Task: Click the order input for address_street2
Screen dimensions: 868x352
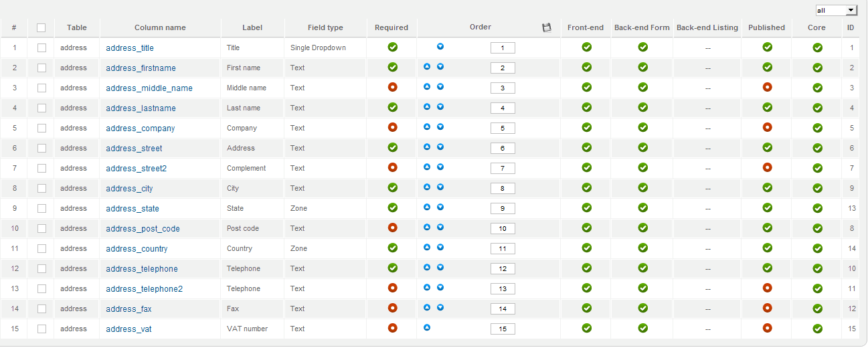Action: pyautogui.click(x=503, y=168)
